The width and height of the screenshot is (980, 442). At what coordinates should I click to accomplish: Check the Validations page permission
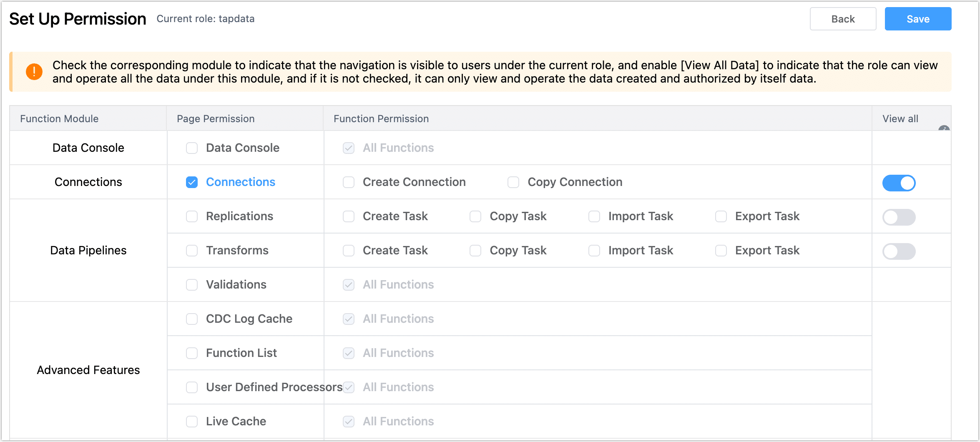(x=192, y=284)
